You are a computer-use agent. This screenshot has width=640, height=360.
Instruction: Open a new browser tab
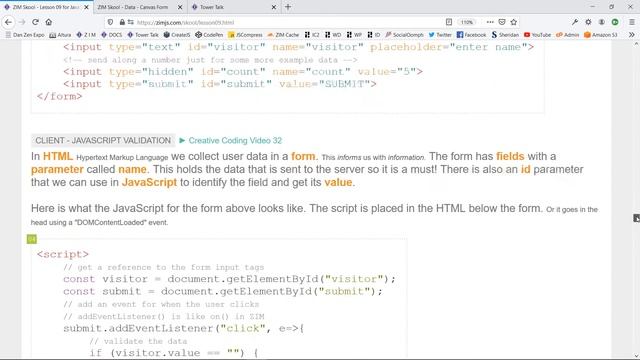(x=288, y=7)
